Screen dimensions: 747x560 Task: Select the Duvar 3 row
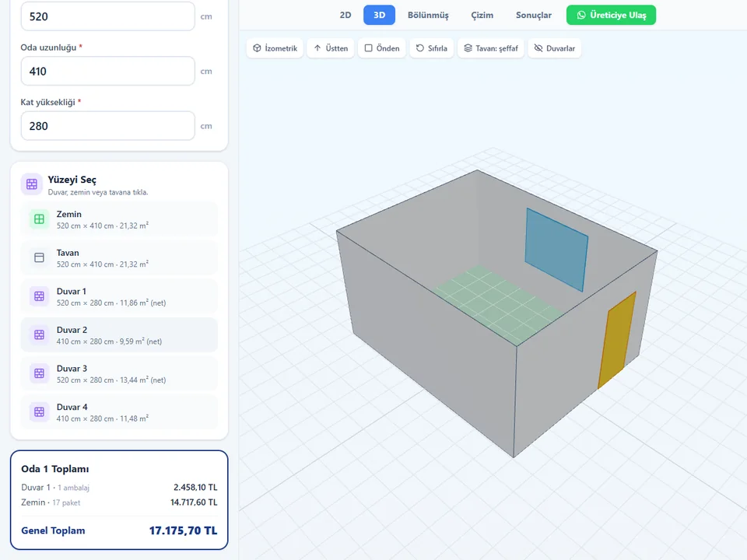tap(119, 373)
